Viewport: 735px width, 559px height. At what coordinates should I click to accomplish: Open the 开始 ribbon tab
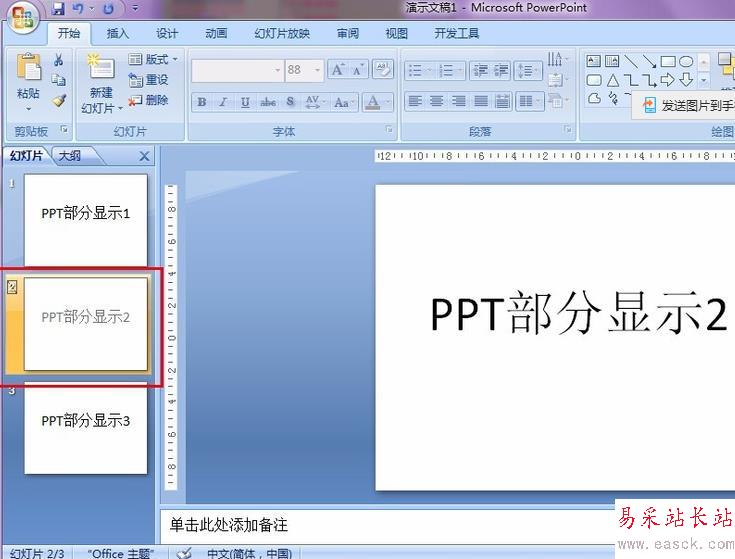tap(69, 33)
